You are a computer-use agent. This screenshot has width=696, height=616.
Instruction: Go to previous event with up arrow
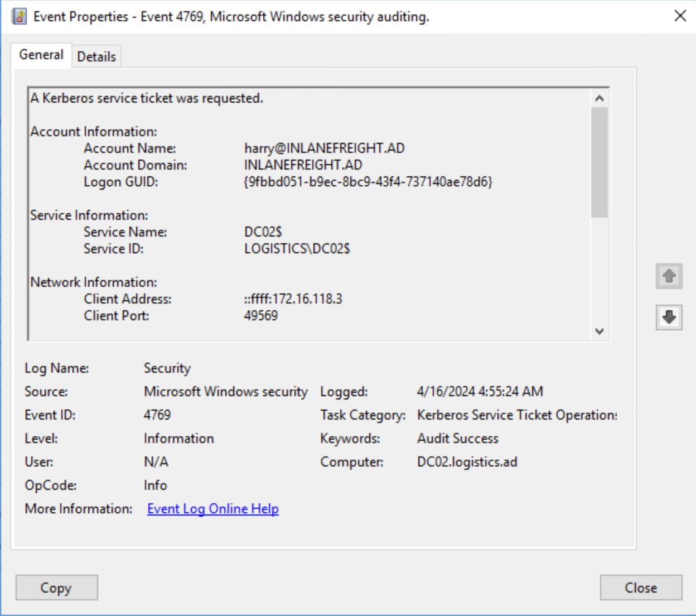point(669,276)
